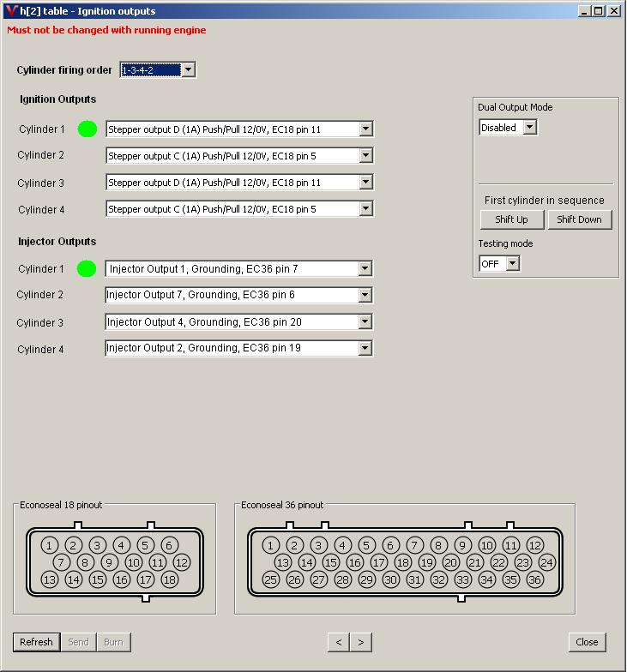Open the Cylinder firing order dropdown
The height and width of the screenshot is (672, 627).
click(189, 70)
